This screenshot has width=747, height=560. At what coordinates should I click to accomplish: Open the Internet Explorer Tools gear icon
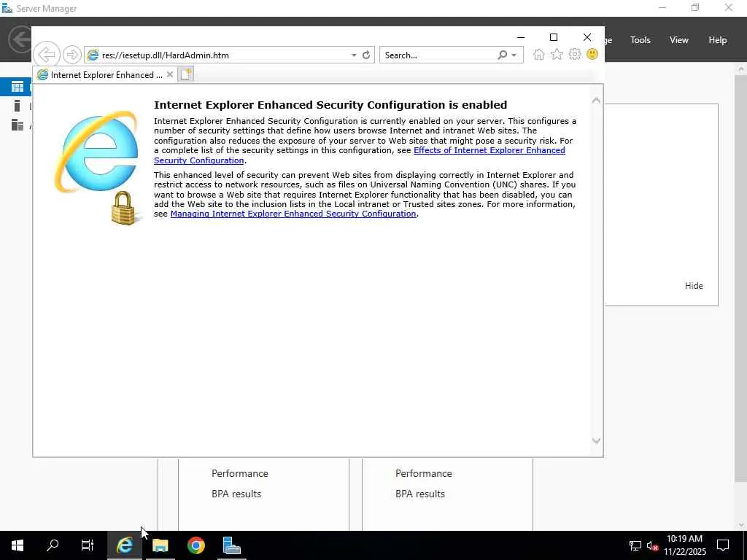[x=575, y=54]
